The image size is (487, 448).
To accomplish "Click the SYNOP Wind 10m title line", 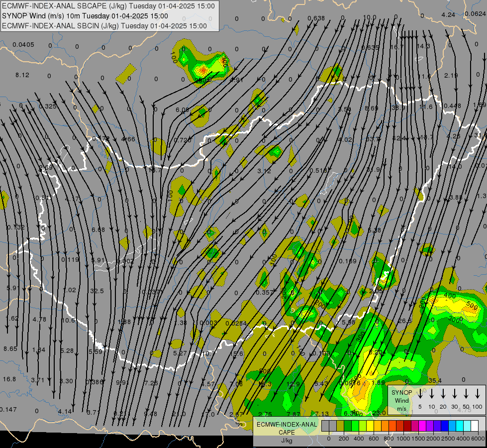I will click(85, 16).
